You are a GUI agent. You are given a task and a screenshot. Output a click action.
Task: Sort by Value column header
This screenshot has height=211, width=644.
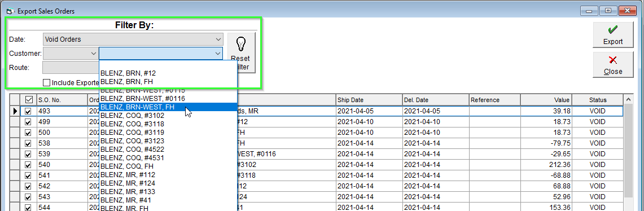[546, 100]
